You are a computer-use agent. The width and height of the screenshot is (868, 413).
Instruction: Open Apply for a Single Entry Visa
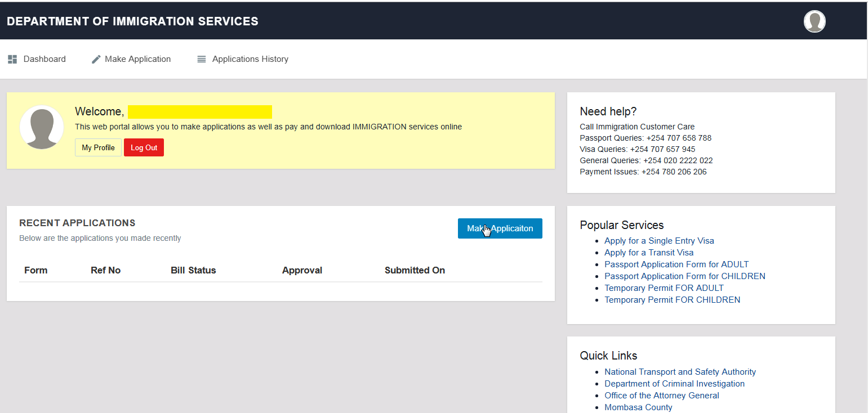pyautogui.click(x=659, y=241)
